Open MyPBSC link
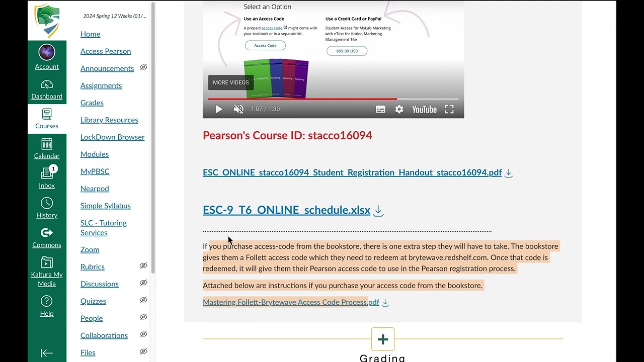 coord(95,171)
